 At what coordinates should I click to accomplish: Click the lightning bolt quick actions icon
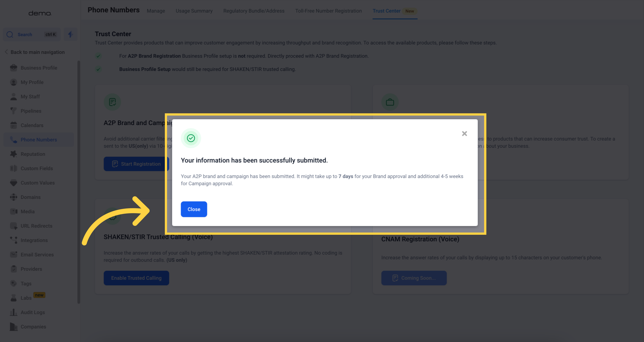(70, 34)
